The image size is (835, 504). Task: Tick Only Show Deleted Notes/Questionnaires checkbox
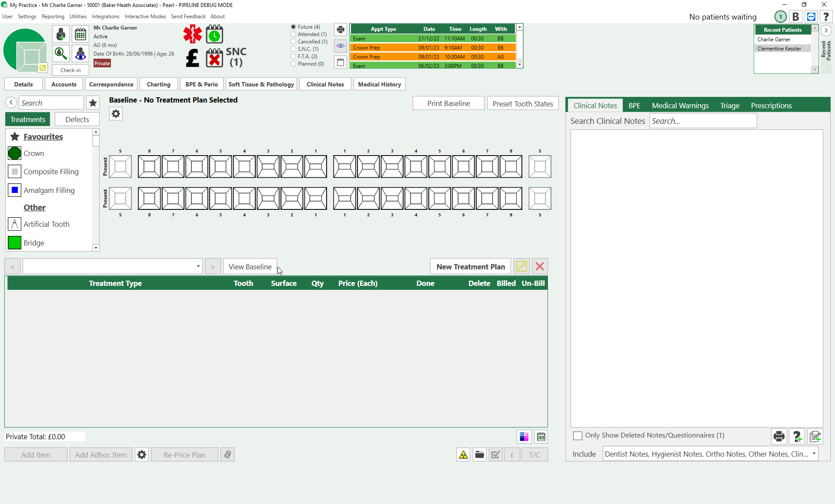coord(578,435)
